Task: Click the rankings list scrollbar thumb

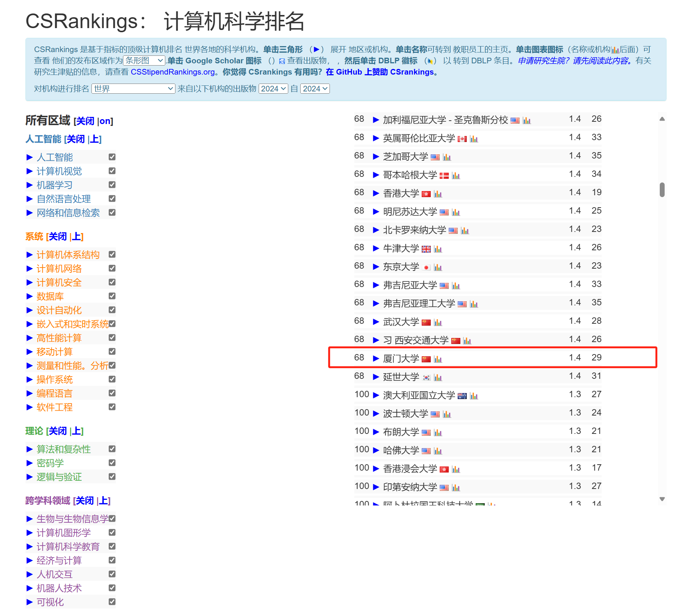Action: pyautogui.click(x=662, y=190)
